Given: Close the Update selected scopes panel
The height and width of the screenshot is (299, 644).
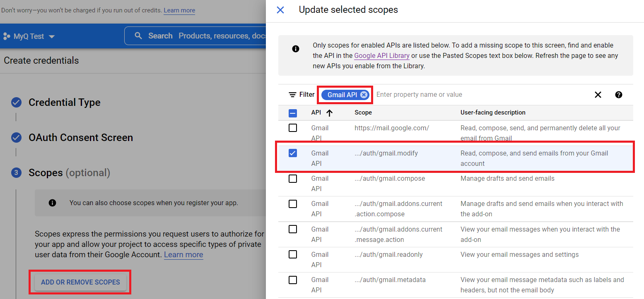Looking at the screenshot, I should (x=280, y=10).
